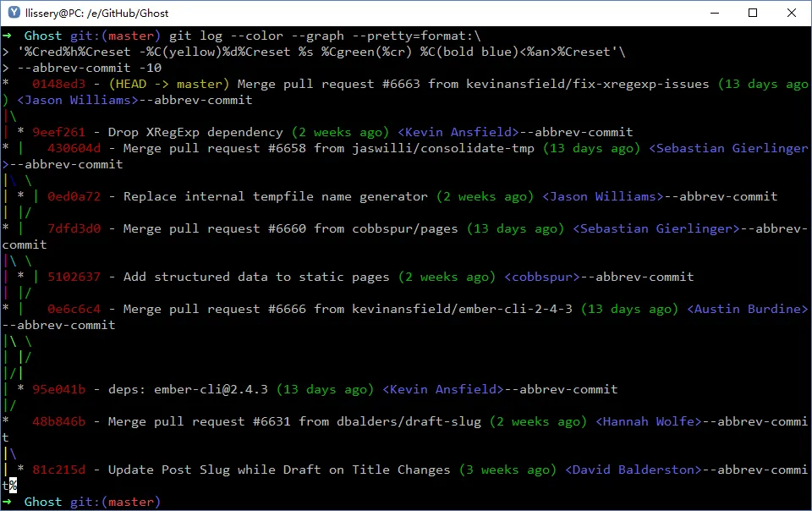Minimize the terminal window
The image size is (812, 511).
[x=715, y=13]
